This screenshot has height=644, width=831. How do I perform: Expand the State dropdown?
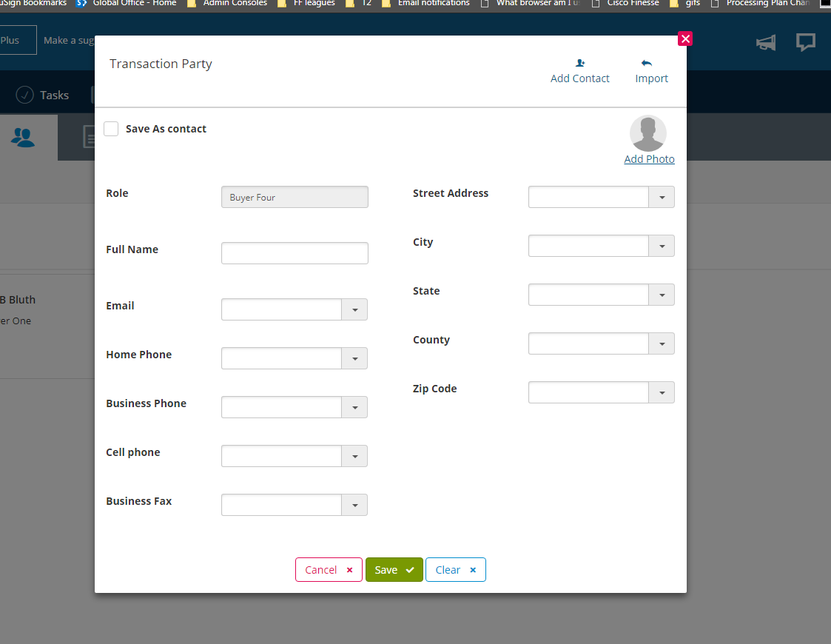662,295
